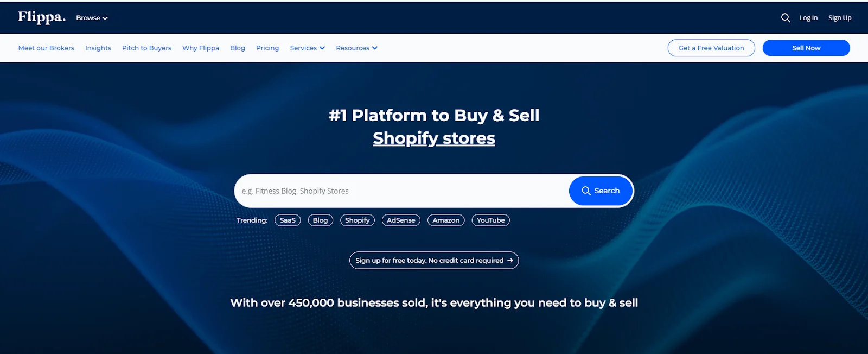Open the Pricing page
Viewport: 868px width, 354px height.
[267, 48]
